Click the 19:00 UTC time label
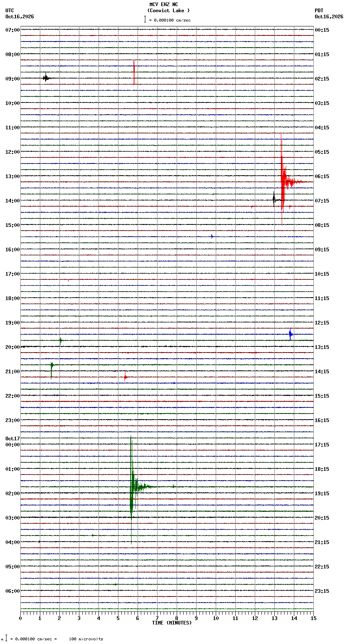Screen dimensions: 346x644 pyautogui.click(x=13, y=323)
